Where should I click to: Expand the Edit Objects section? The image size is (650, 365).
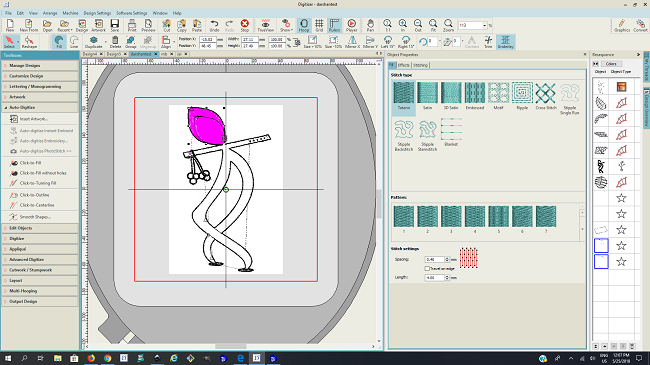click(x=40, y=228)
